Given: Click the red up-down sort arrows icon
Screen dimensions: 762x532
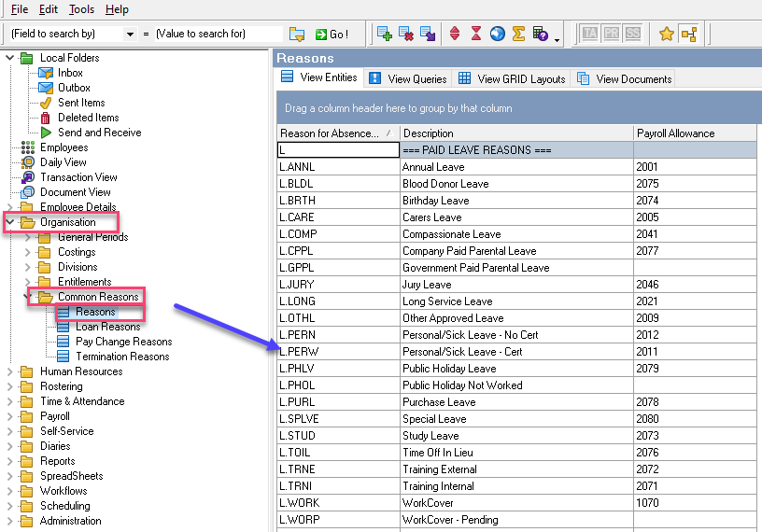Looking at the screenshot, I should pos(455,34).
